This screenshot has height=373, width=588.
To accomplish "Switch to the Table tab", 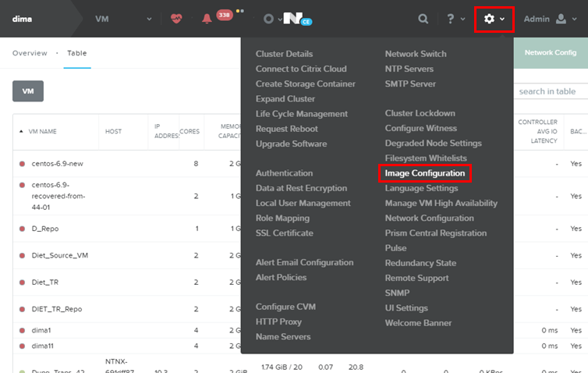I will tap(76, 53).
